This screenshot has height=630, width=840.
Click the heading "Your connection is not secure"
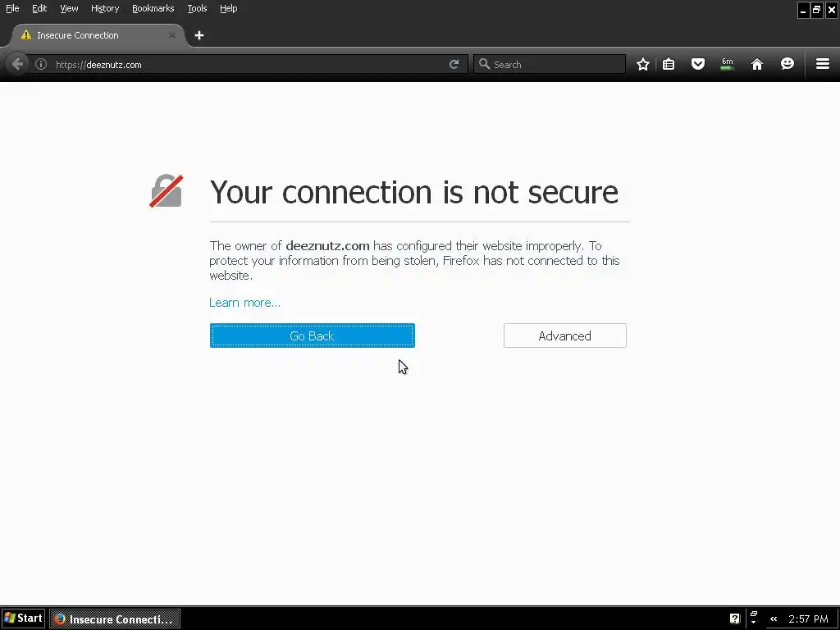point(413,192)
